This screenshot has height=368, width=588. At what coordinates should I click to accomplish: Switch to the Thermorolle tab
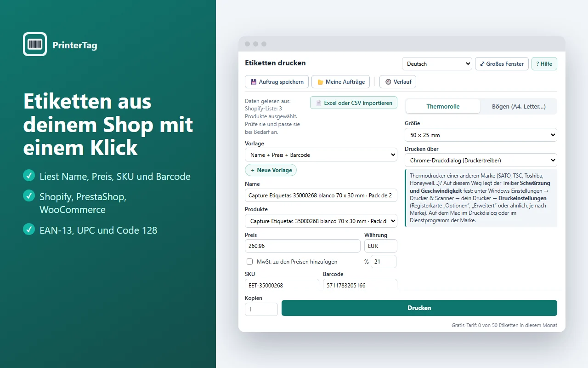coord(443,106)
